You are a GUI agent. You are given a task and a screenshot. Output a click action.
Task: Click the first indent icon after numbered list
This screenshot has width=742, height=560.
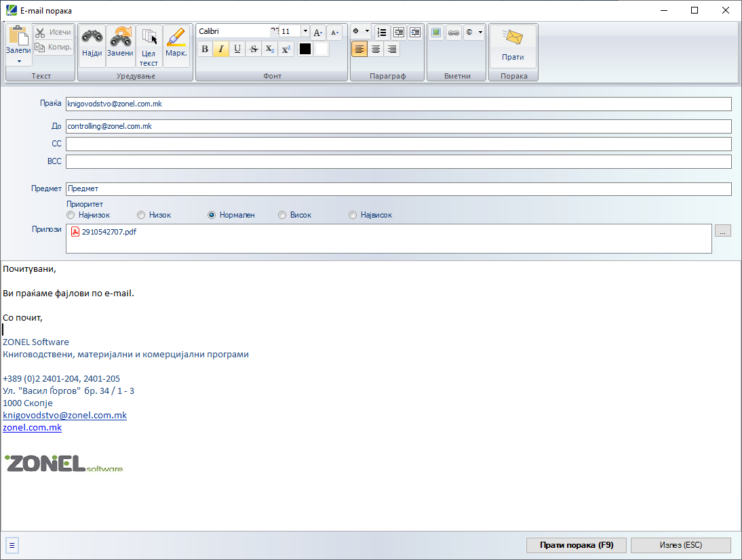[x=399, y=32]
